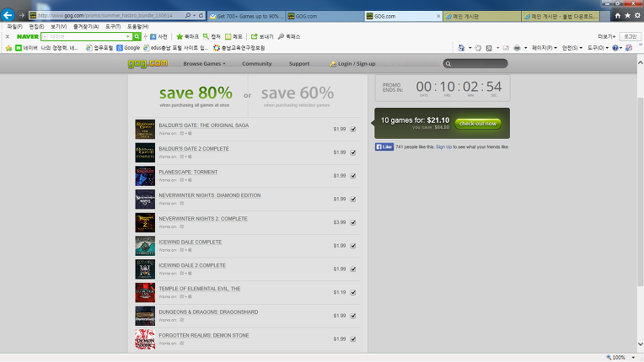Viewport: 644px width, 362px height.
Task: Click the green Naver toolbar search button
Action: point(137,36)
